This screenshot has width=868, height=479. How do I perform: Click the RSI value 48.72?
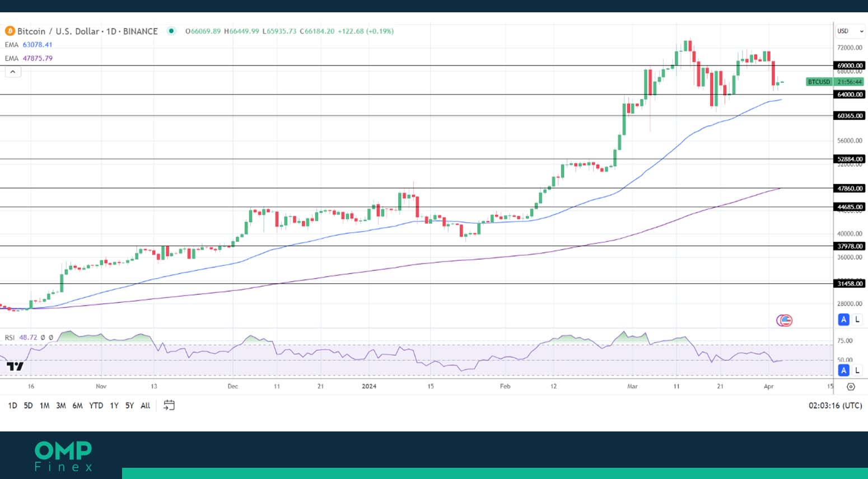28,337
